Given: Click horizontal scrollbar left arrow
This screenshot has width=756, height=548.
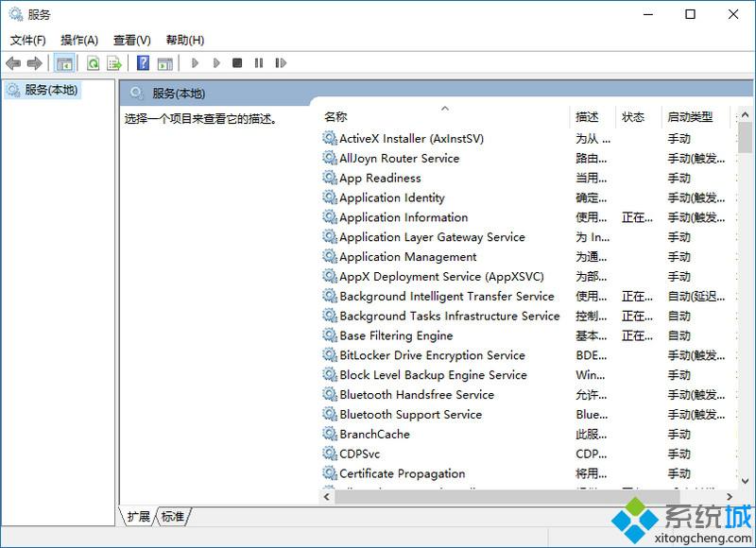Looking at the screenshot, I should click(327, 496).
